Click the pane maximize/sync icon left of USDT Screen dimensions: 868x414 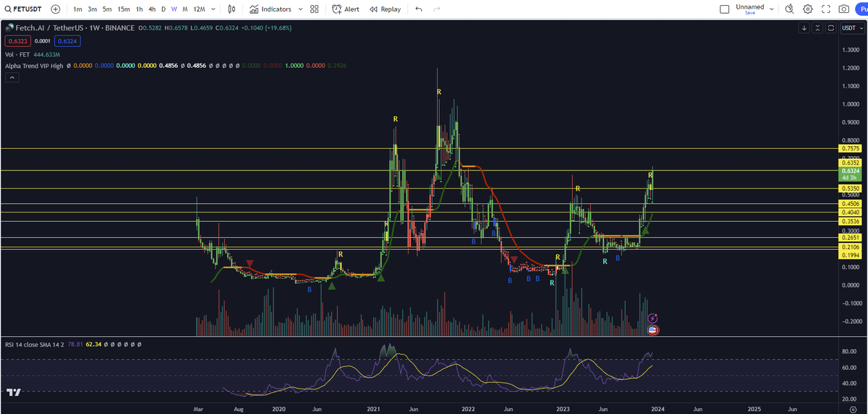830,27
